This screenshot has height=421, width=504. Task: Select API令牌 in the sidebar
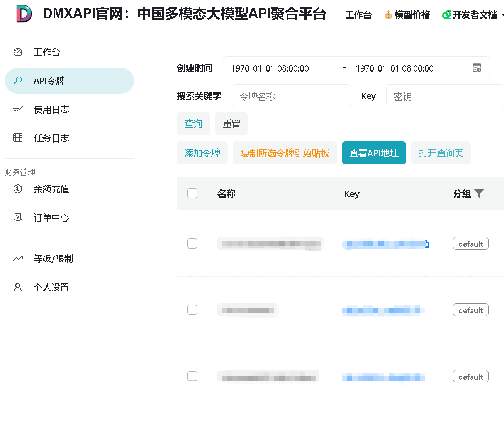tap(69, 81)
